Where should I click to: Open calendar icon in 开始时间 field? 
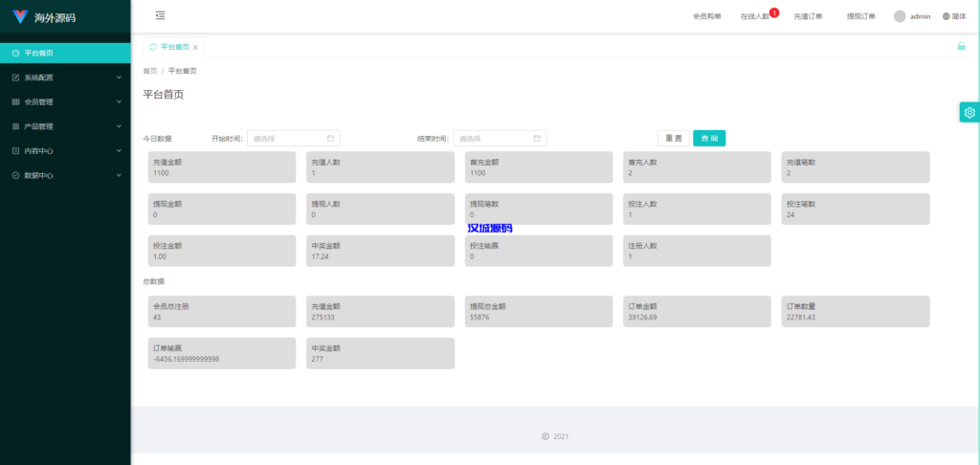pyautogui.click(x=331, y=138)
